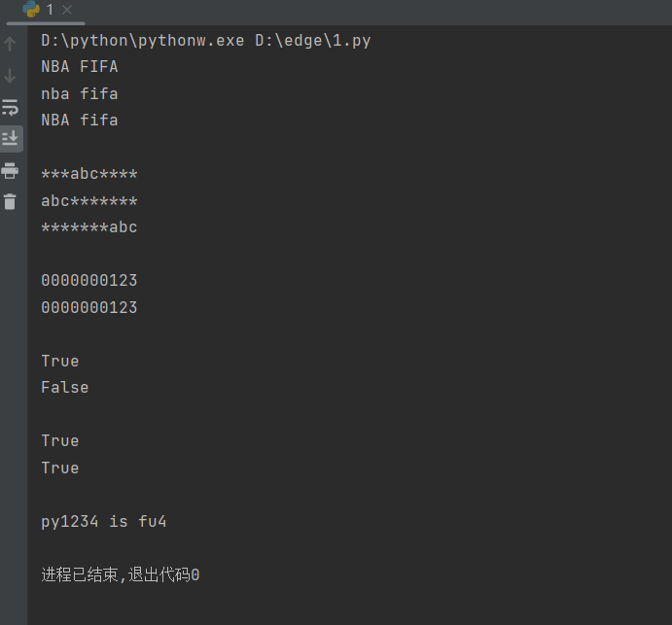
Task: Click the D:\edge\1.py script path
Action: tap(313, 41)
